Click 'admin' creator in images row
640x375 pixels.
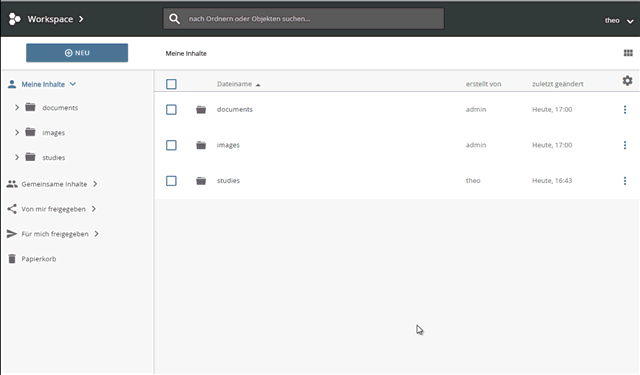tap(476, 145)
